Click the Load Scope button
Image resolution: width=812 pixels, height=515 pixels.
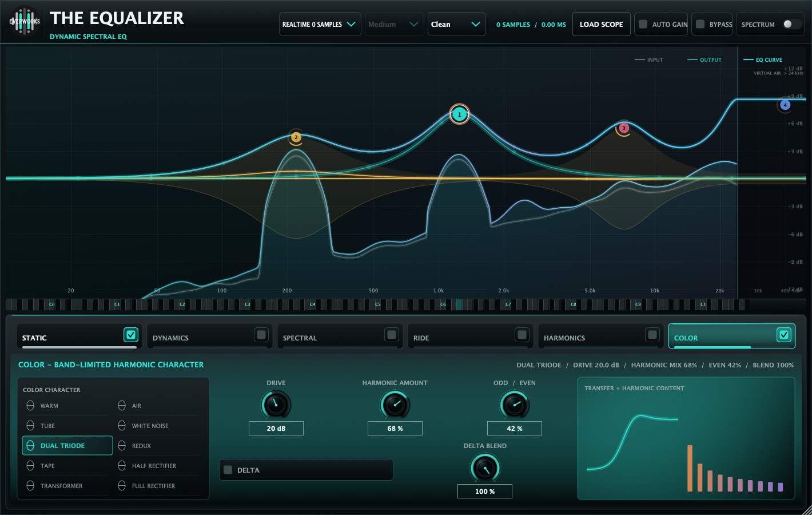coord(602,24)
